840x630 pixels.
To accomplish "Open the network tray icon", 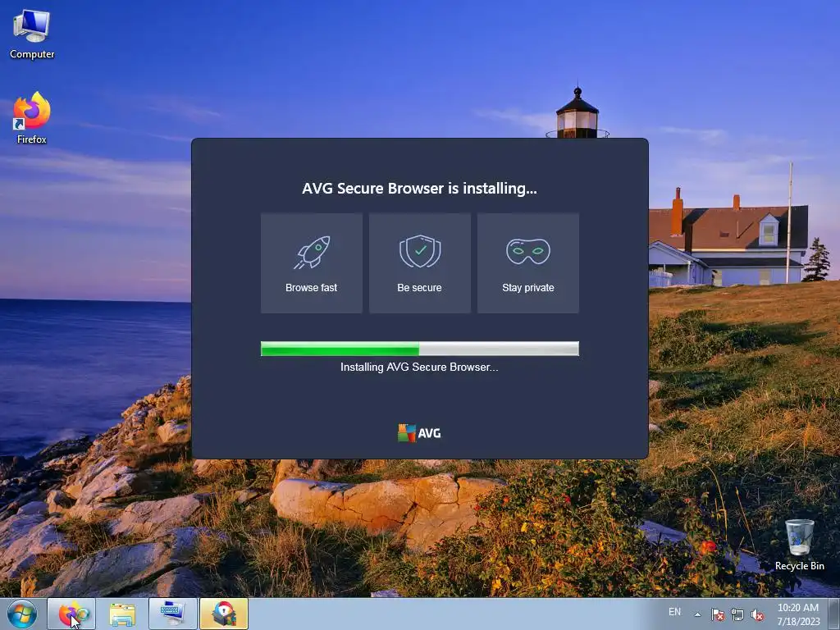I will [737, 614].
